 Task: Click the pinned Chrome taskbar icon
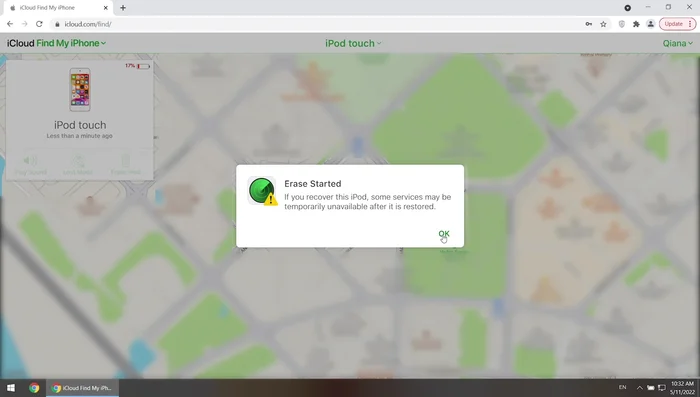click(34, 388)
